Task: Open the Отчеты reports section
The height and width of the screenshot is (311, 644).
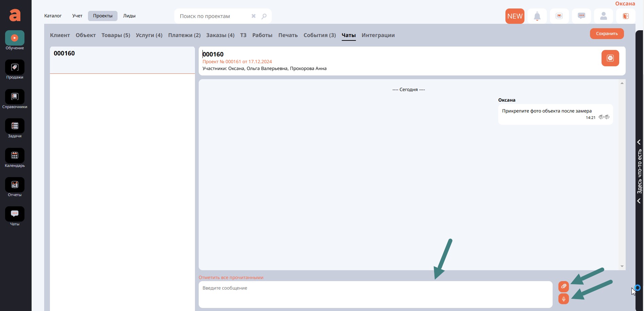Action: click(x=15, y=185)
